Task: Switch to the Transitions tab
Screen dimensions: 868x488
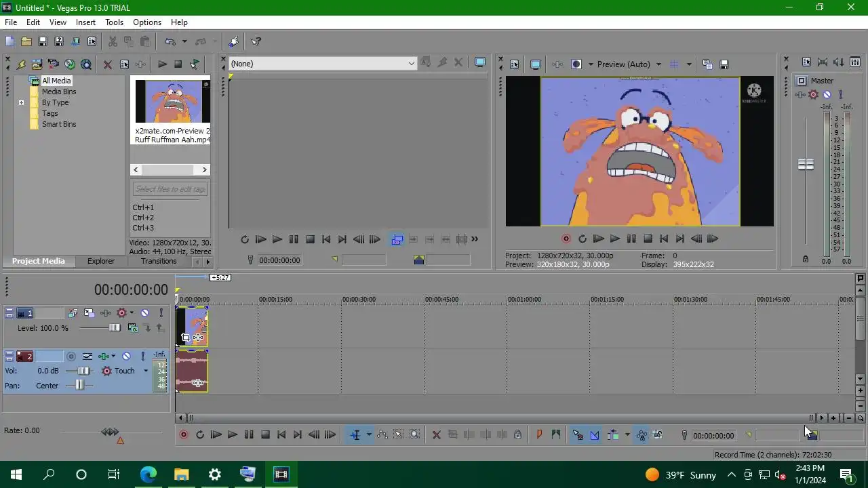Action: pyautogui.click(x=159, y=261)
